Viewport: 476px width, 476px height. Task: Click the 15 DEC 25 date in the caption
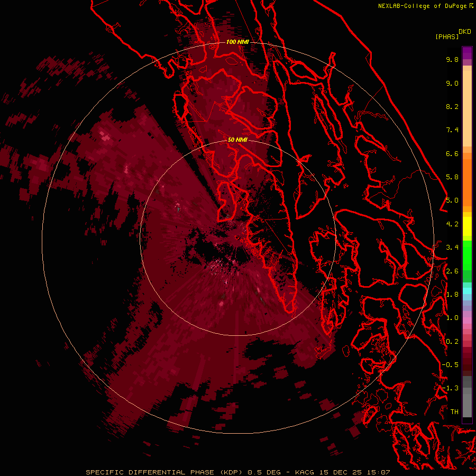point(340,472)
